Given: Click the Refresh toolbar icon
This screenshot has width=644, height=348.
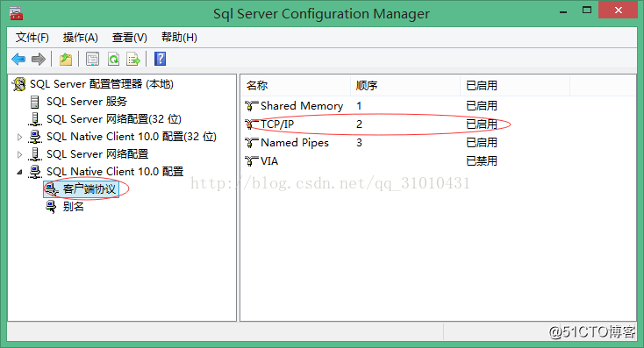Looking at the screenshot, I should (113, 59).
